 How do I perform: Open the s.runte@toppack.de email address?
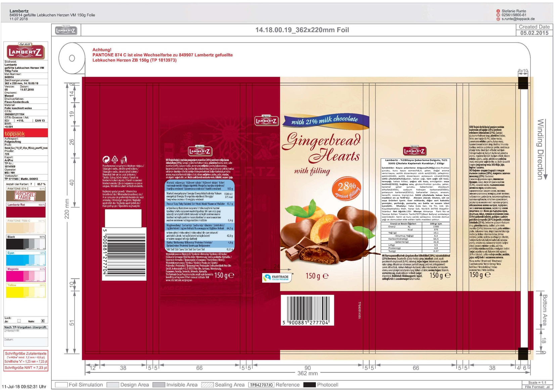(518, 19)
